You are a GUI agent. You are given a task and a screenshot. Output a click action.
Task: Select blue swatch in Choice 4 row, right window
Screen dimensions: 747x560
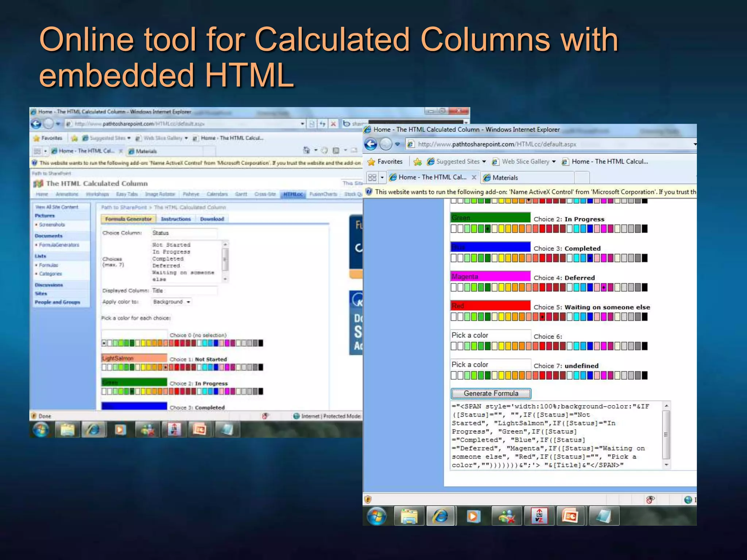pos(590,287)
